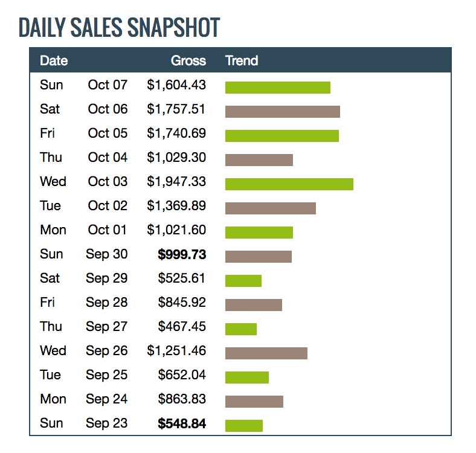The height and width of the screenshot is (453, 476).
Task: Click the Date column header
Action: [54, 60]
